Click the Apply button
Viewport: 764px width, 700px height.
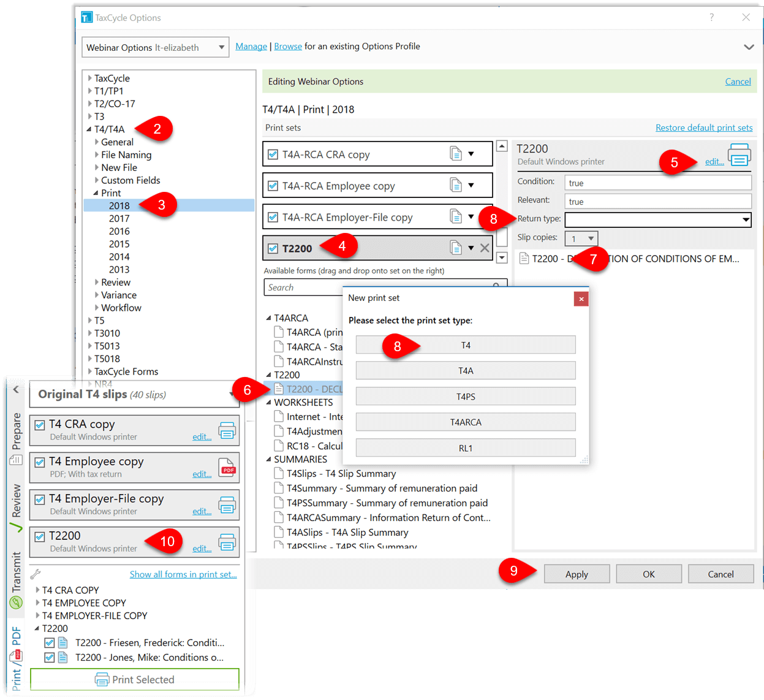pos(577,574)
